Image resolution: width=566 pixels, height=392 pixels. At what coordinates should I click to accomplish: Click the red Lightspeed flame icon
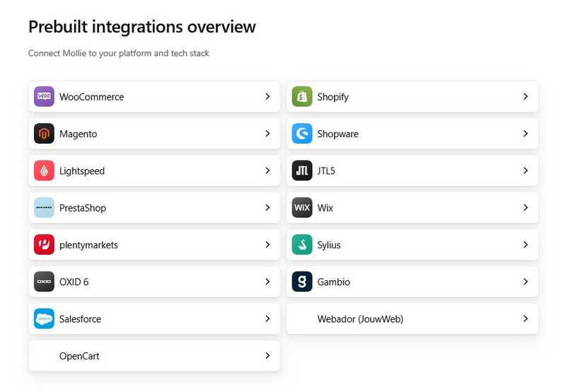pos(44,171)
